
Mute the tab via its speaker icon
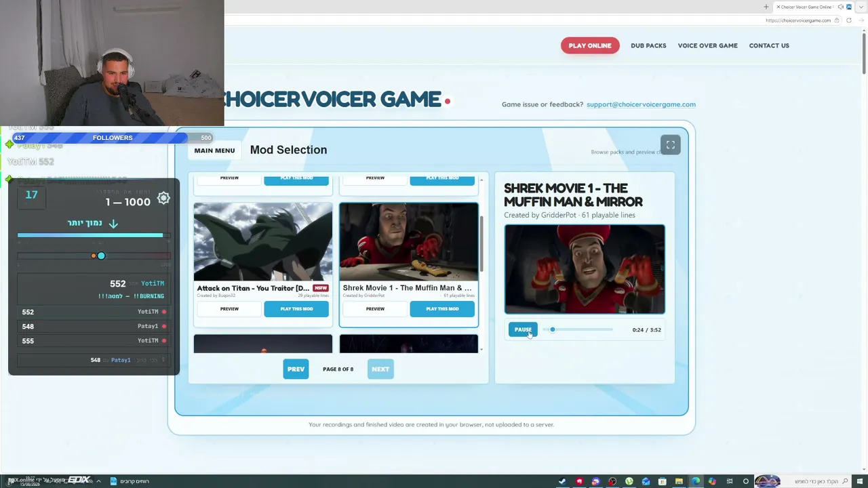(841, 7)
